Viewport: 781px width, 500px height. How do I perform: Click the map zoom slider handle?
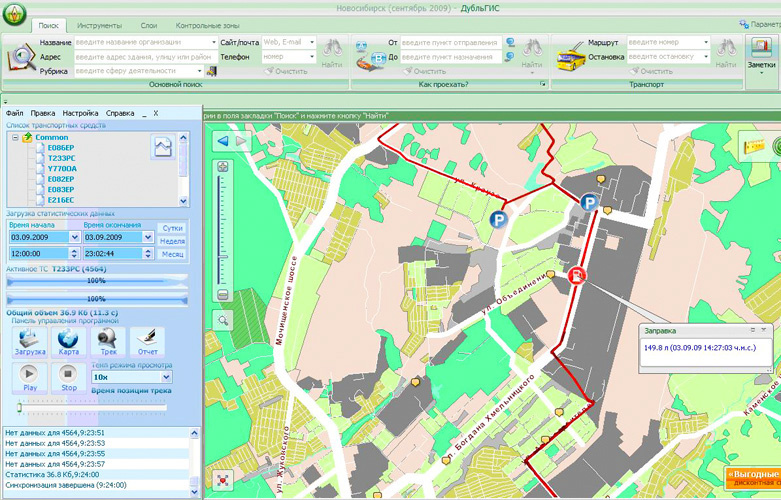tap(223, 256)
